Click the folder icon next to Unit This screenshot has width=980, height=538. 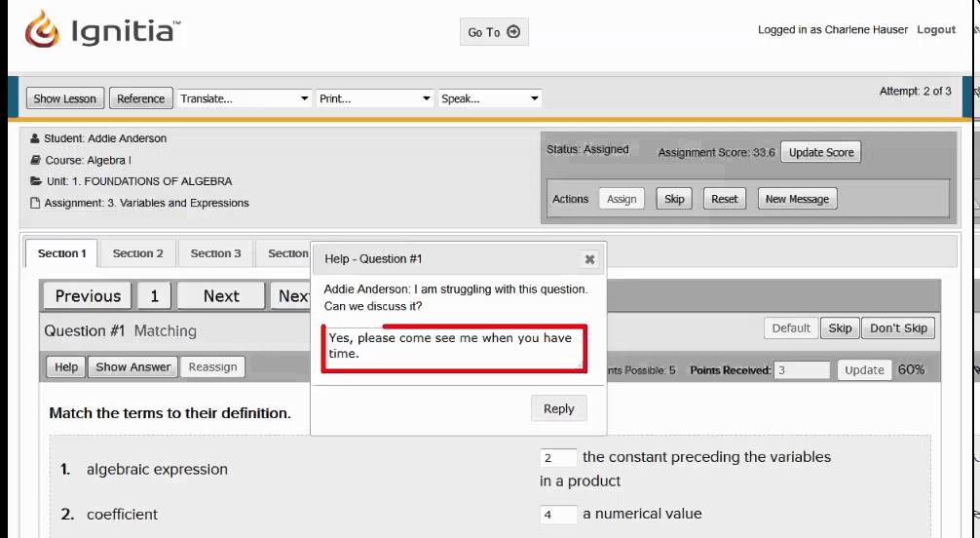[36, 181]
